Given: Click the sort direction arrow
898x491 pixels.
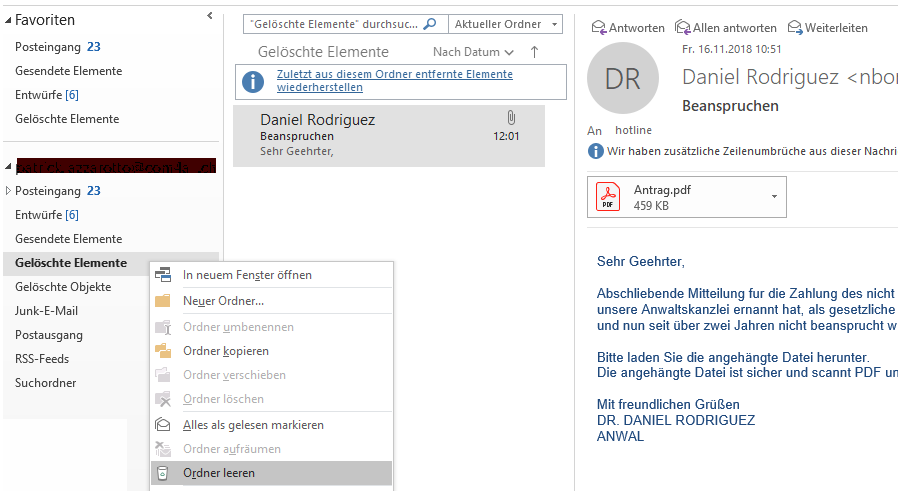Looking at the screenshot, I should (x=534, y=52).
